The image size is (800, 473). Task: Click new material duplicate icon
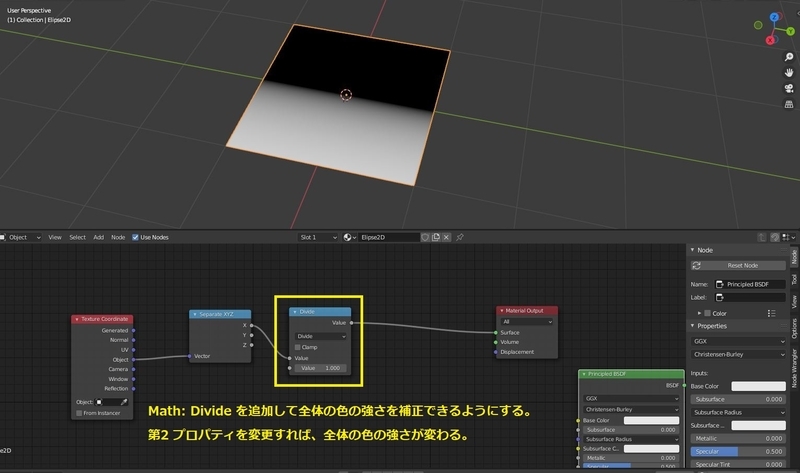(436, 237)
